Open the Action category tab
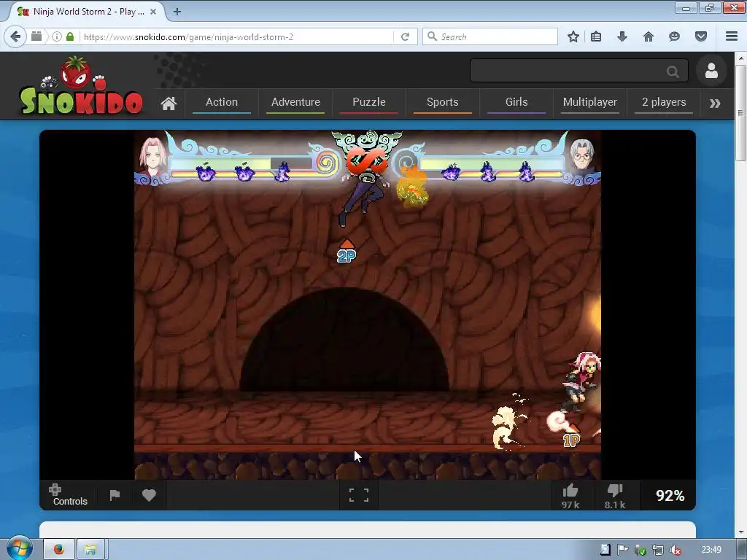 pos(222,102)
